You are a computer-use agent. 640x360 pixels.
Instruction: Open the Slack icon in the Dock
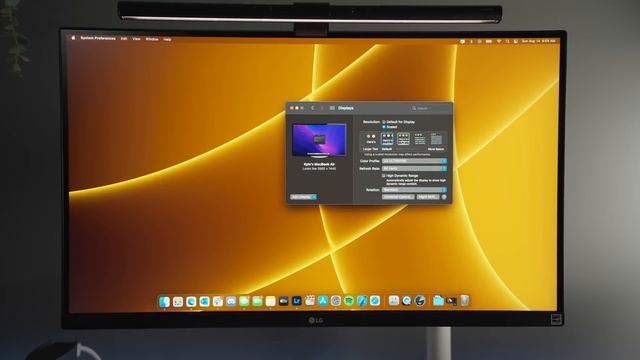tap(218, 302)
